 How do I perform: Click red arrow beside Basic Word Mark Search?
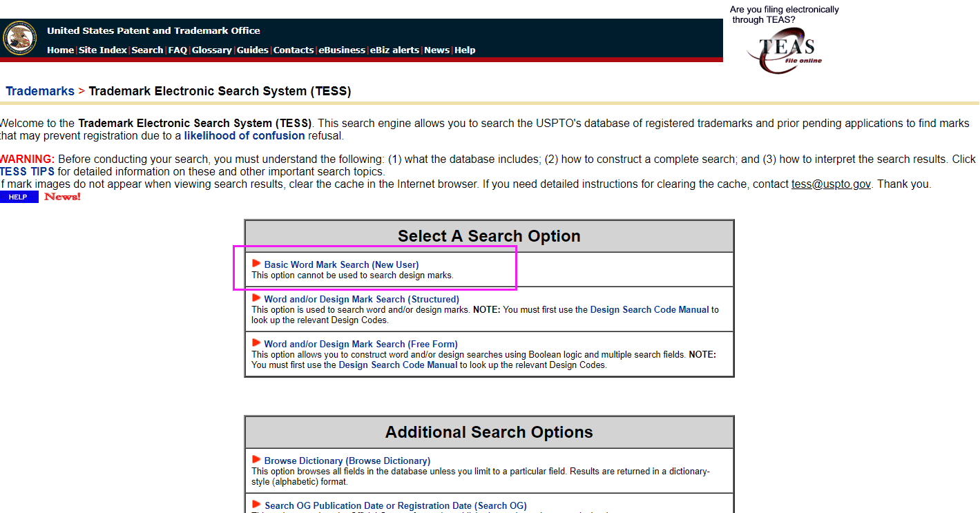click(256, 264)
